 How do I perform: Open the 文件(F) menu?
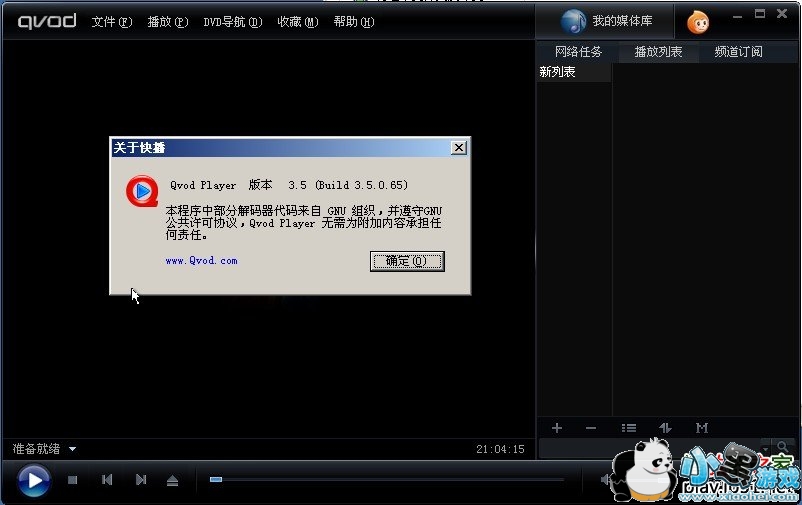(x=112, y=22)
